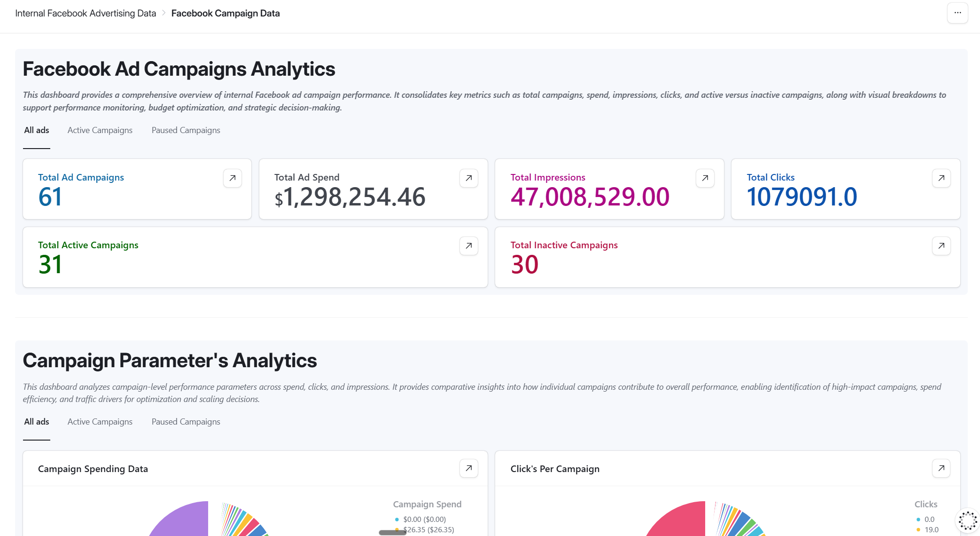Expand the Total Inactive Campaigns card
980x536 pixels.
pyautogui.click(x=941, y=246)
